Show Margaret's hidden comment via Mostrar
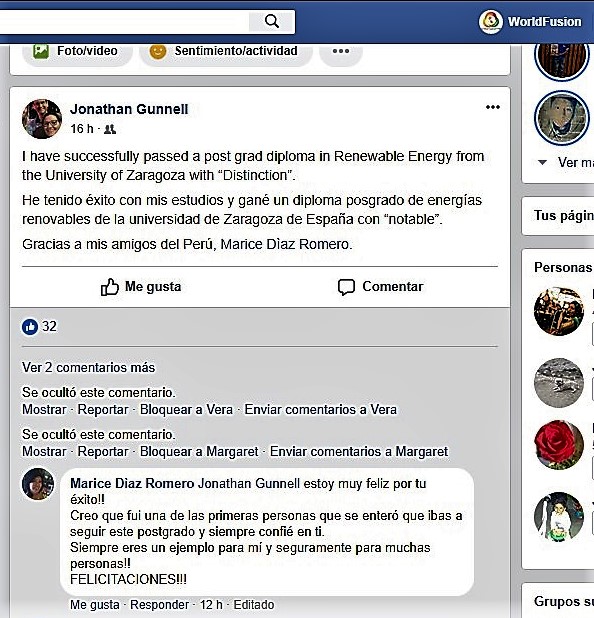This screenshot has width=594, height=618. [44, 452]
